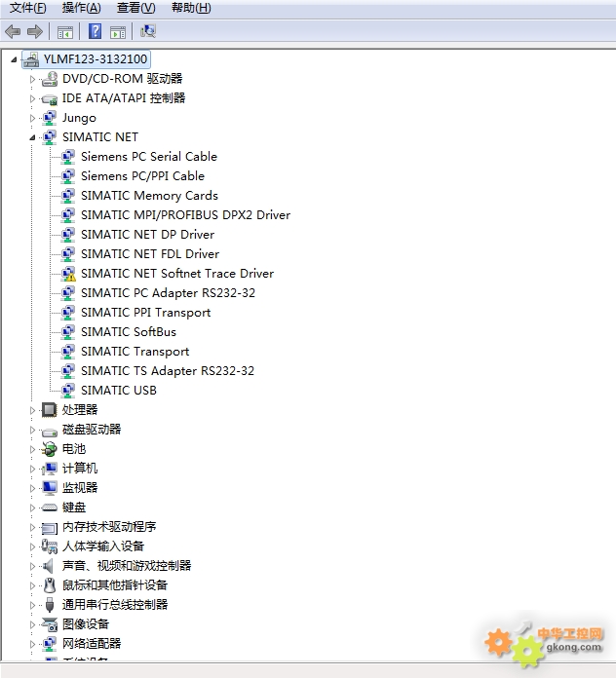Click the Back arrow toolbar button
This screenshot has width=616, height=678.
coord(13,31)
